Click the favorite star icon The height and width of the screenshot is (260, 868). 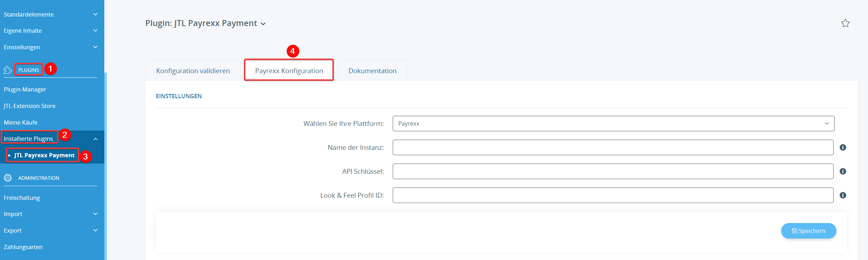(845, 23)
